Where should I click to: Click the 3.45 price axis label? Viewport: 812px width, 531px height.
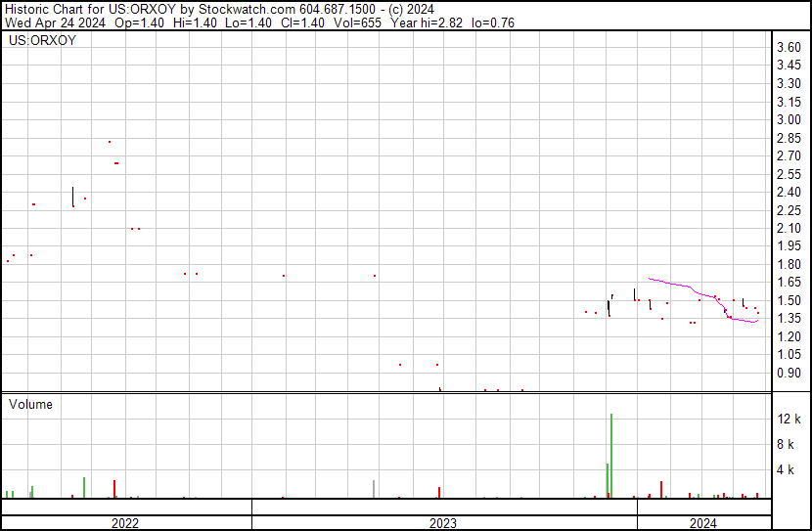pos(789,66)
